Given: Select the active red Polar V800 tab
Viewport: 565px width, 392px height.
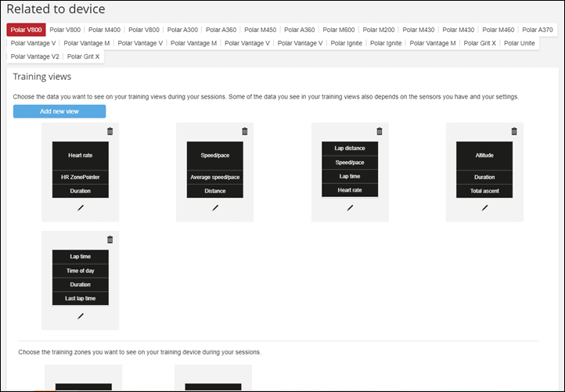Looking at the screenshot, I should point(26,30).
